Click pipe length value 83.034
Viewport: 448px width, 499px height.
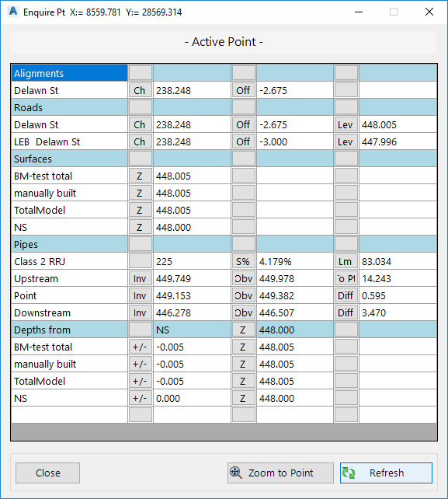coord(376,262)
